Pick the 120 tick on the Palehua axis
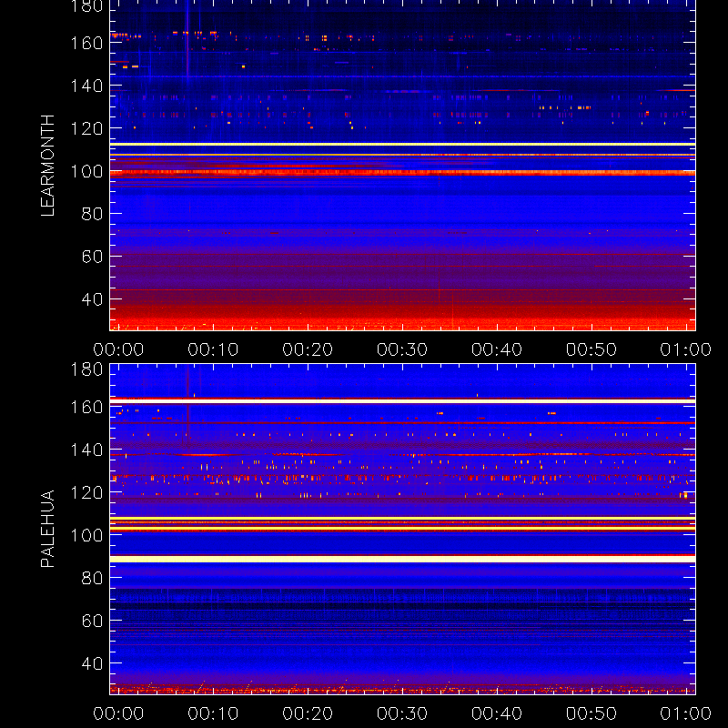The width and height of the screenshot is (728, 728). click(86, 493)
